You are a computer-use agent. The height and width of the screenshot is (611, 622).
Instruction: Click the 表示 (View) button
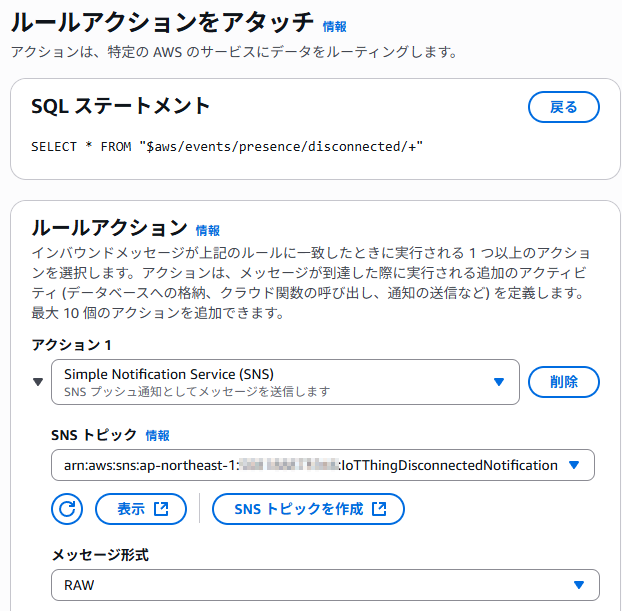coord(141,509)
